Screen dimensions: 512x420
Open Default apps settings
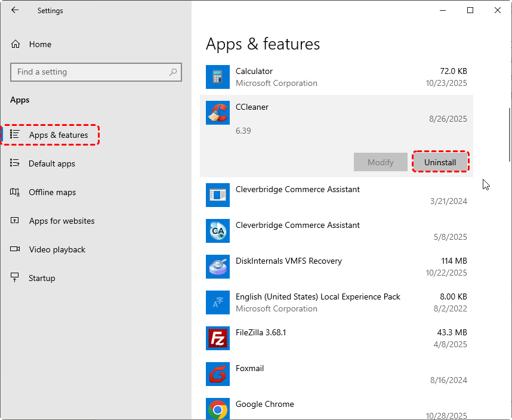click(51, 163)
